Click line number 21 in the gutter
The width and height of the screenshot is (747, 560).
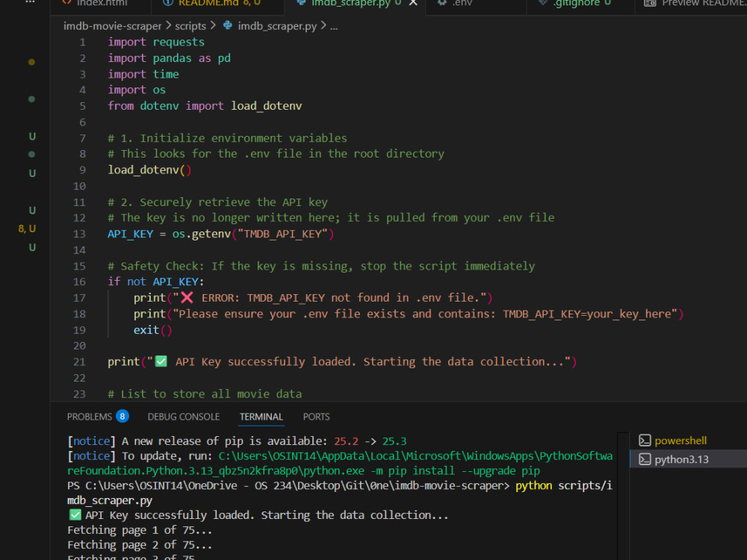(79, 362)
